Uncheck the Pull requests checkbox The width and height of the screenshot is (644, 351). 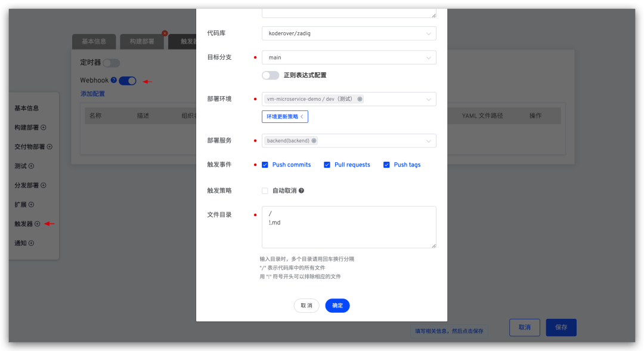click(327, 165)
